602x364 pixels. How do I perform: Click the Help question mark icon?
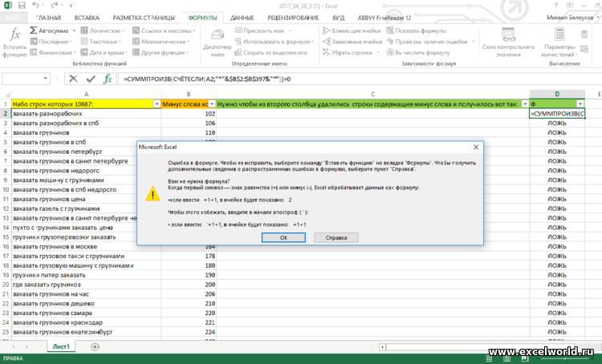[x=556, y=6]
